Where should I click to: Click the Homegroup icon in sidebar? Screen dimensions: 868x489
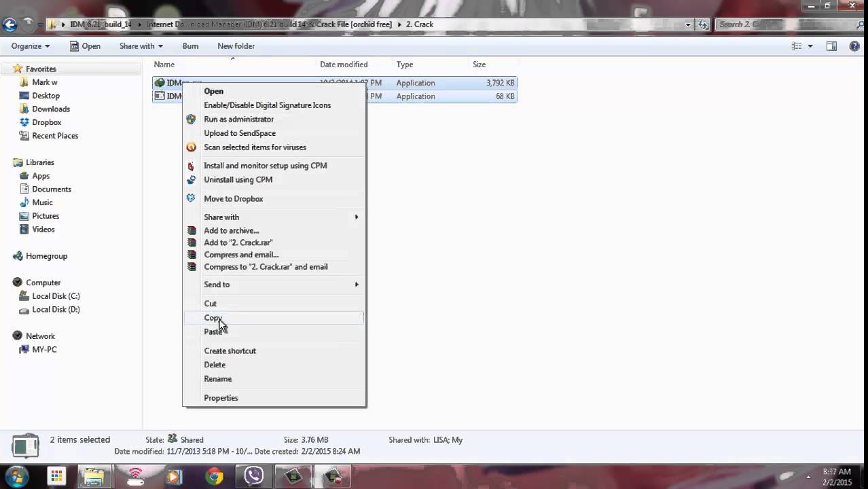click(18, 256)
